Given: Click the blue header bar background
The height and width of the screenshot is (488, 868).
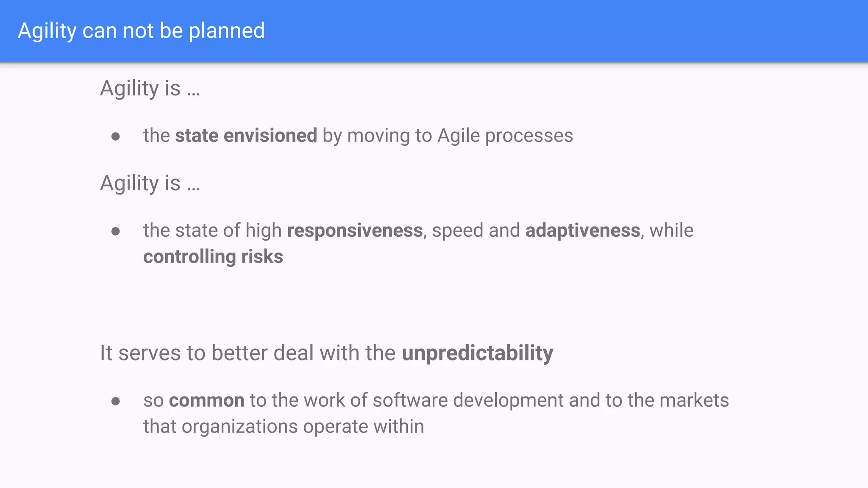Looking at the screenshot, I should [x=551, y=31].
